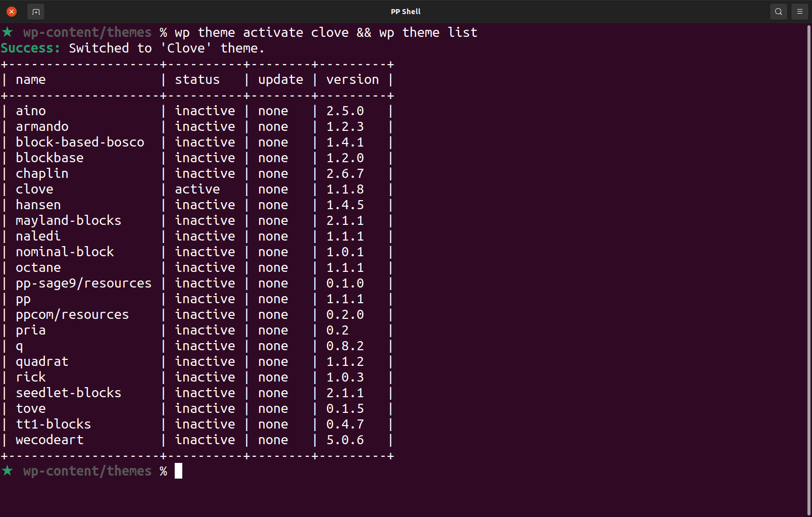
Task: Click the theme name 'chaplin'
Action: 42,173
